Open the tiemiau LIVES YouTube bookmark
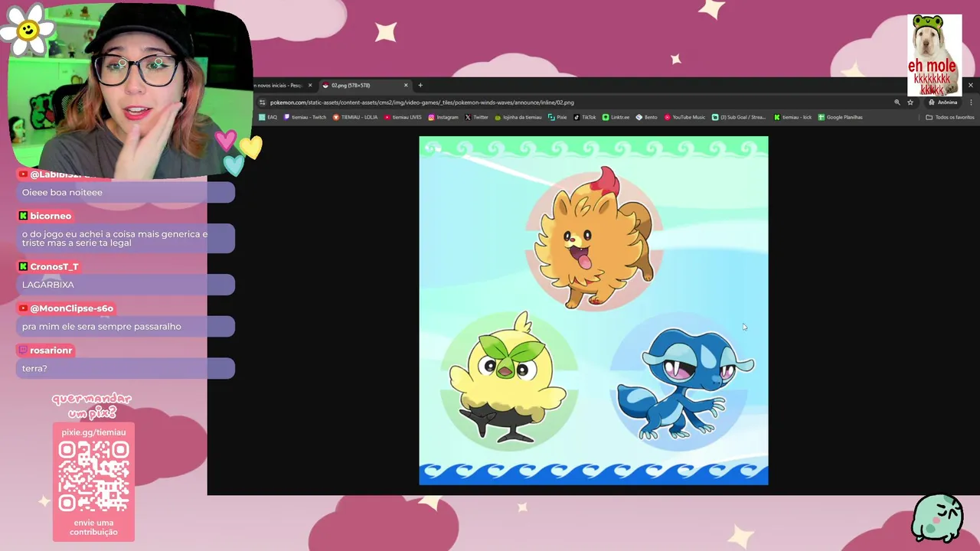This screenshot has height=551, width=980. click(x=403, y=117)
